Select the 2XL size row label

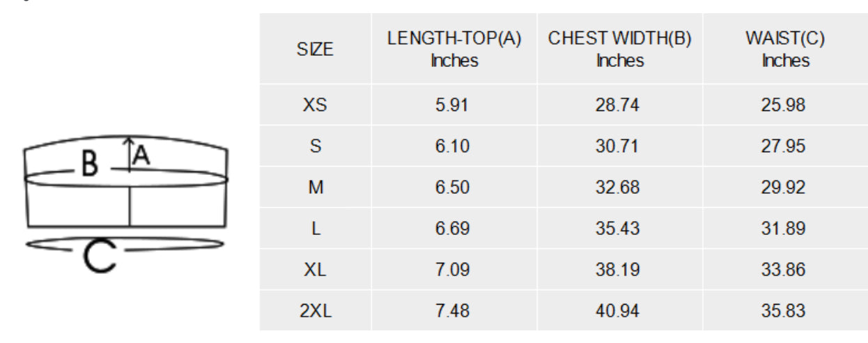pyautogui.click(x=315, y=311)
